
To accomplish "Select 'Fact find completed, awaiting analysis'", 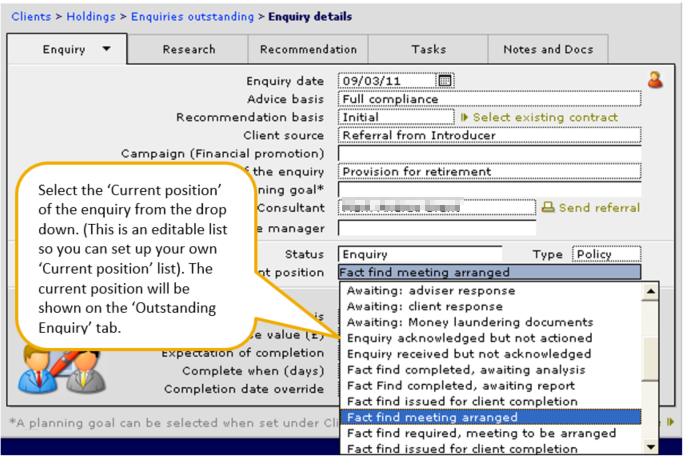I will point(491,370).
